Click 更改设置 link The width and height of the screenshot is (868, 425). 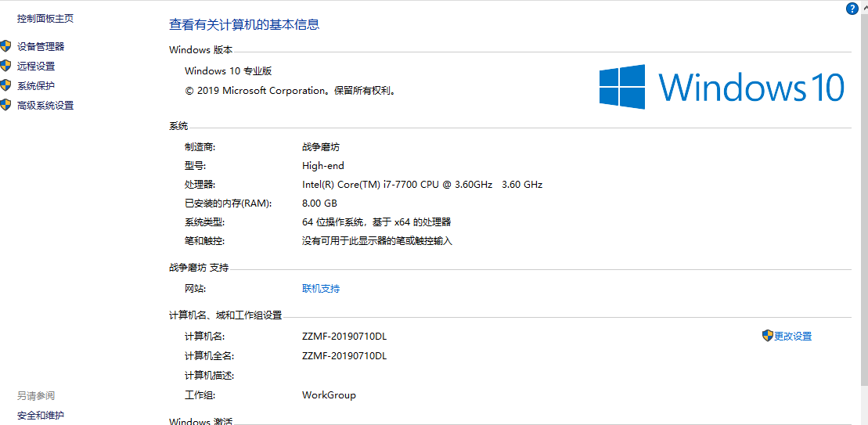coord(793,336)
